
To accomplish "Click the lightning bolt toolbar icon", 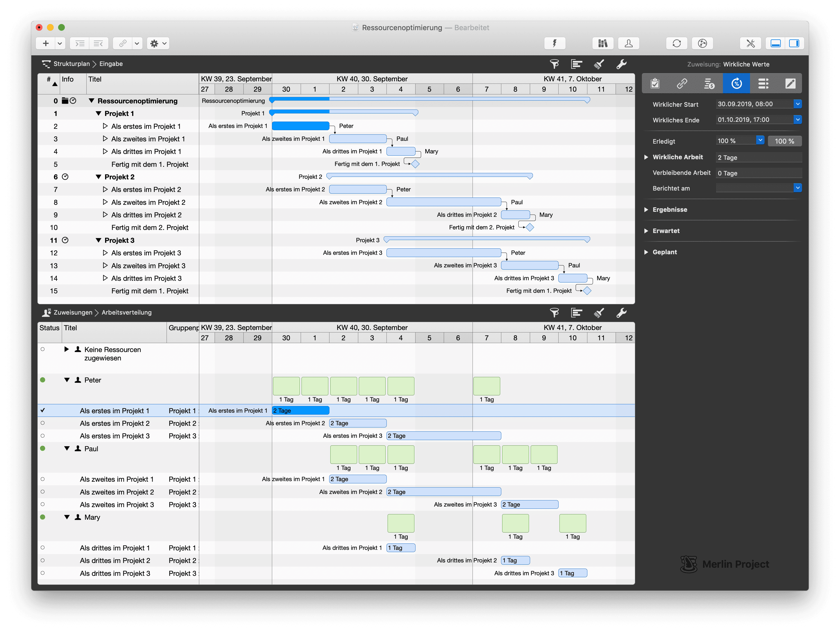I will coord(555,43).
